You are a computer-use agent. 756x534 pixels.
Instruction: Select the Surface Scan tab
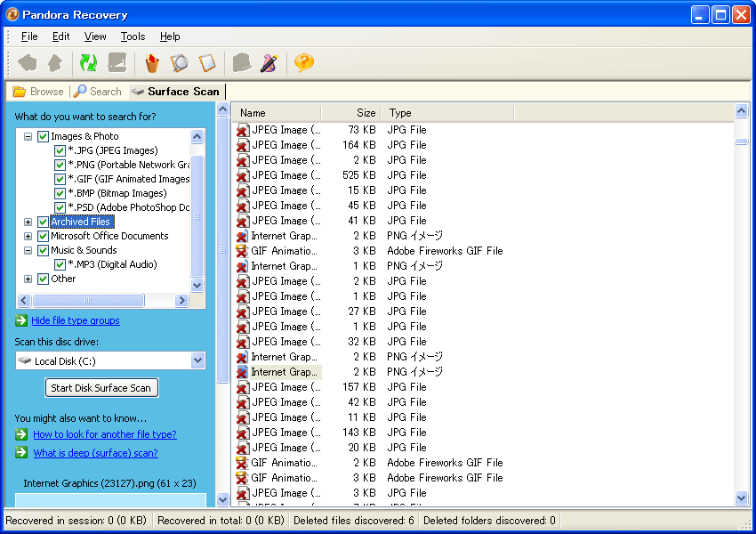coord(175,91)
